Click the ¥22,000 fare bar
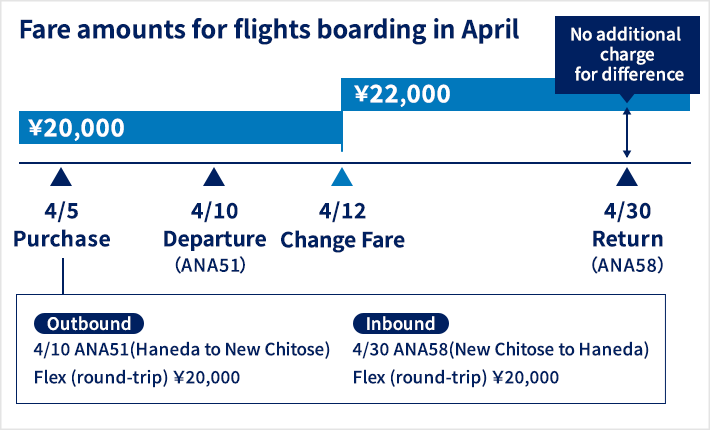 coord(515,94)
